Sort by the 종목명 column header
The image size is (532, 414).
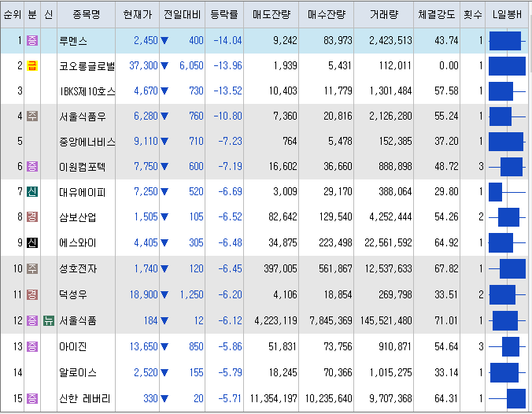[x=87, y=15]
